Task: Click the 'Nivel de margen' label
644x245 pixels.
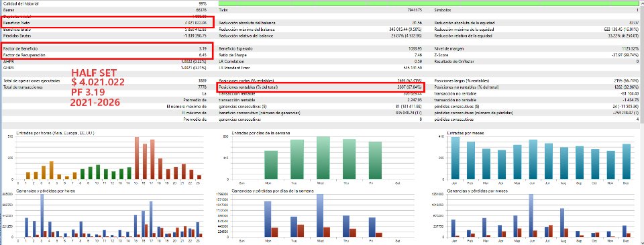Action: 447,48
